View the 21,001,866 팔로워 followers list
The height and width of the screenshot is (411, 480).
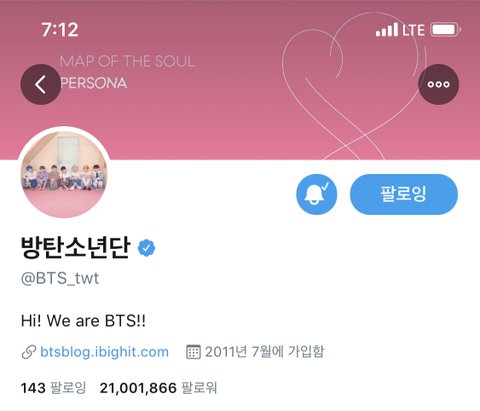click(158, 388)
